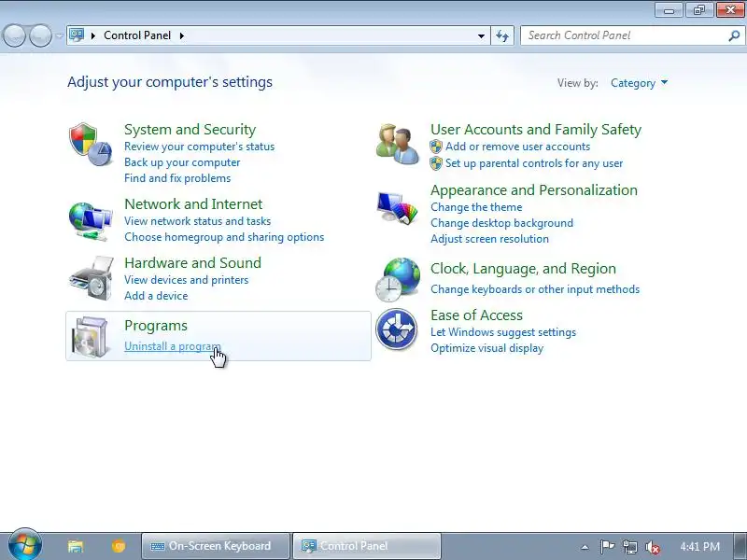
Task: Click the Control Panel icon in address bar
Action: [77, 35]
